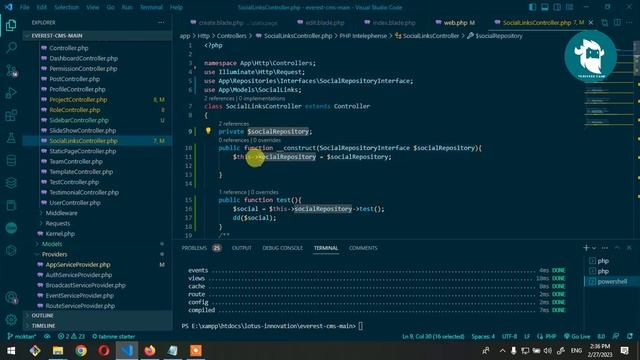Click tabnine starter in status bar

pos(113,336)
